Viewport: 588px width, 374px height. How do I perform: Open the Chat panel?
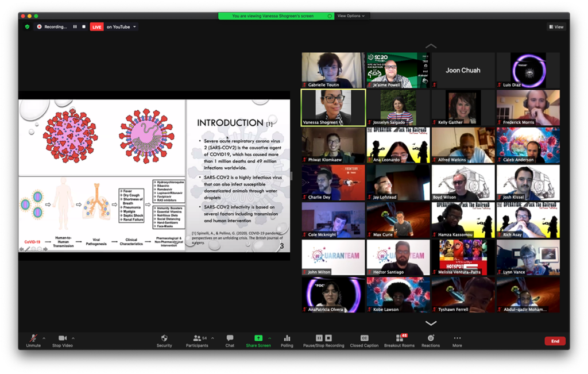point(230,338)
